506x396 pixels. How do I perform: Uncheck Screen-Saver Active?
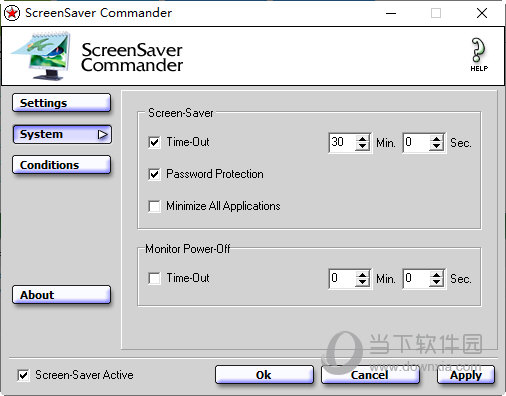tap(23, 375)
